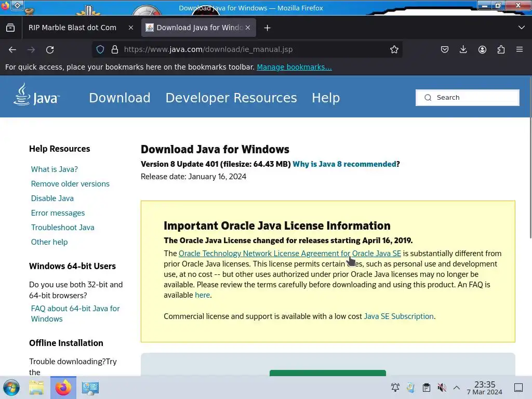Open Java SE Subscription link
Image resolution: width=532 pixels, height=399 pixels.
(x=398, y=316)
